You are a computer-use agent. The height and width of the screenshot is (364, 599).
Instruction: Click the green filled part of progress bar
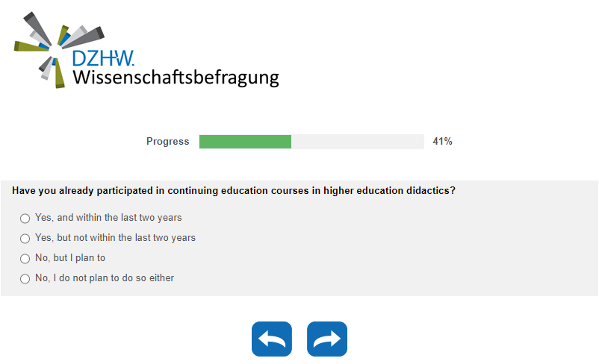245,142
